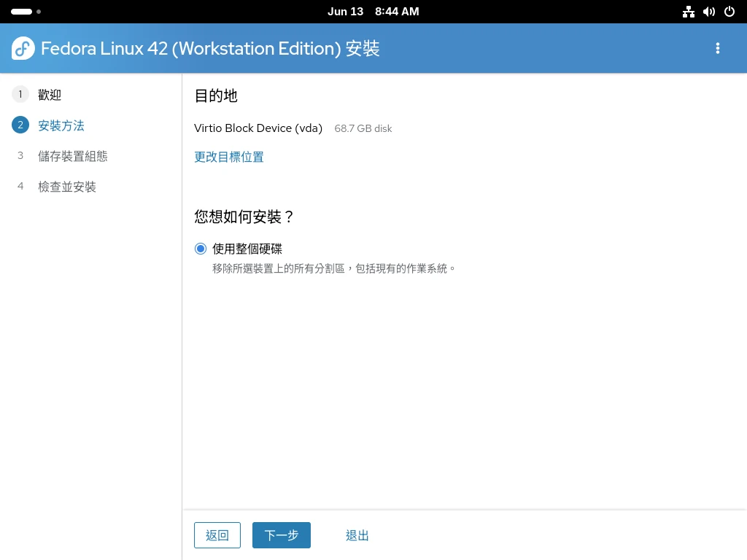
Task: Click the step 2 number circle
Action: tap(20, 125)
